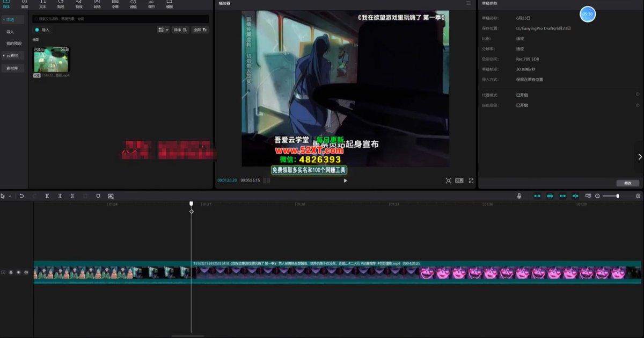Open the grid view mode dropdown
644x338 pixels.
click(x=163, y=30)
